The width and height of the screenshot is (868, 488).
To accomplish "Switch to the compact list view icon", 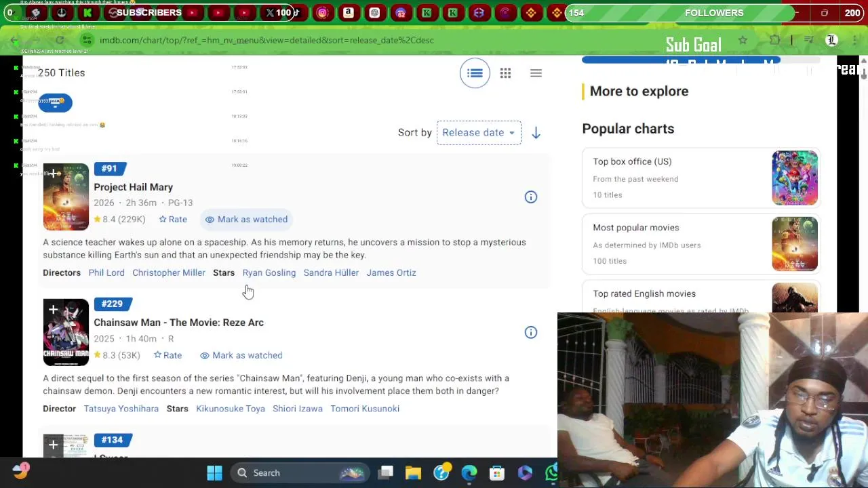I will (536, 73).
